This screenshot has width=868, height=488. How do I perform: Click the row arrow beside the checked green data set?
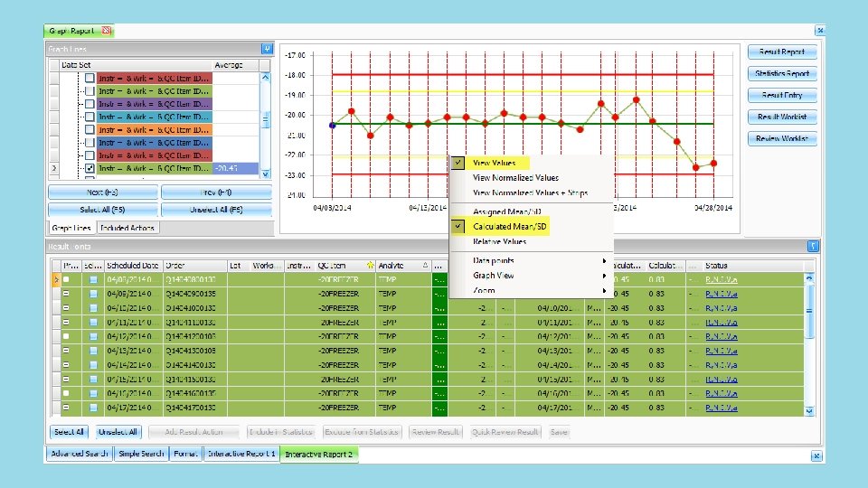click(x=54, y=168)
